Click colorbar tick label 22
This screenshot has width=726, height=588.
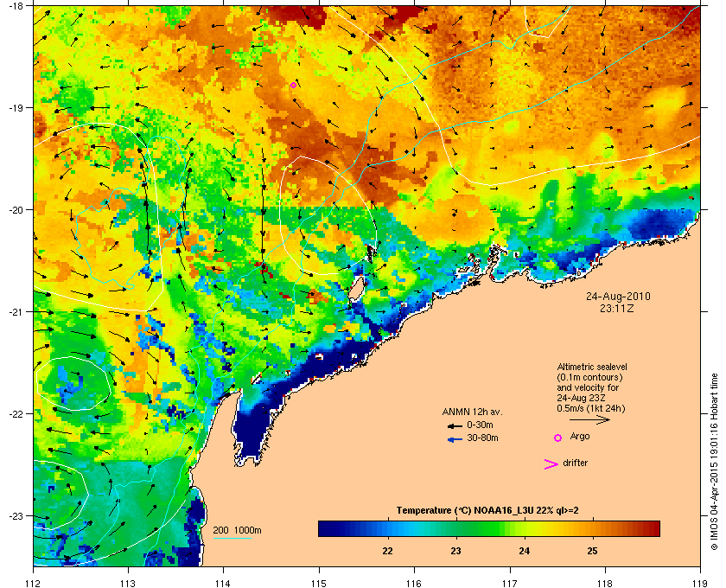click(x=387, y=551)
